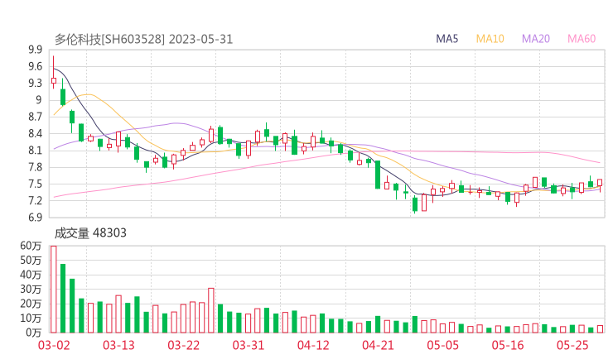This screenshot has height=364, width=613.
Task: Select the 9.3 price axis value
Action: [35, 84]
